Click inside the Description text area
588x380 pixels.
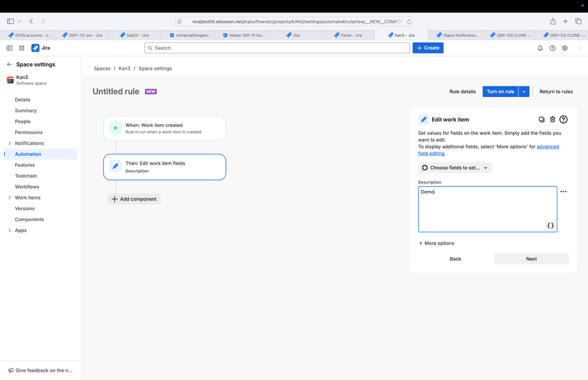[x=487, y=209]
